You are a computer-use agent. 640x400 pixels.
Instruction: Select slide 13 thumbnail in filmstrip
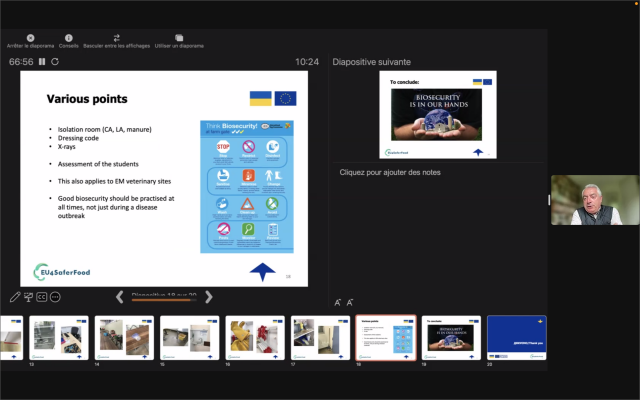tap(58, 337)
